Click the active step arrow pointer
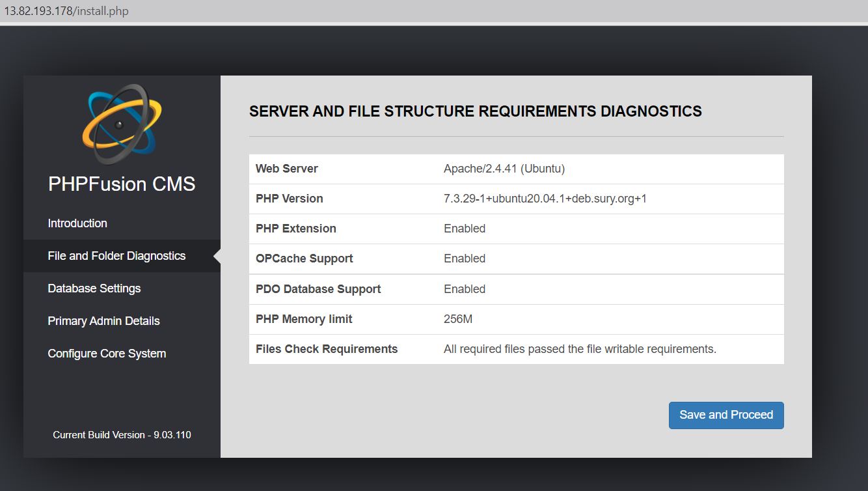 [217, 256]
